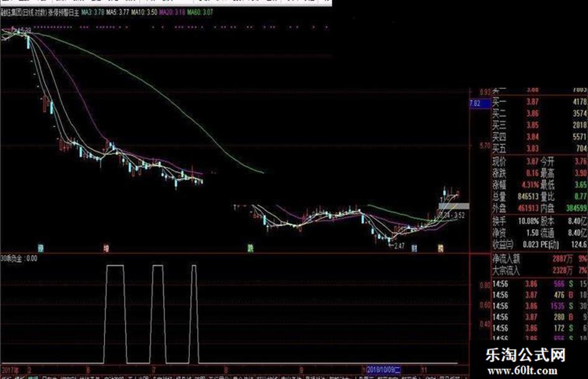Click the 今开 value 3.76
The width and height of the screenshot is (588, 379).
click(x=581, y=162)
